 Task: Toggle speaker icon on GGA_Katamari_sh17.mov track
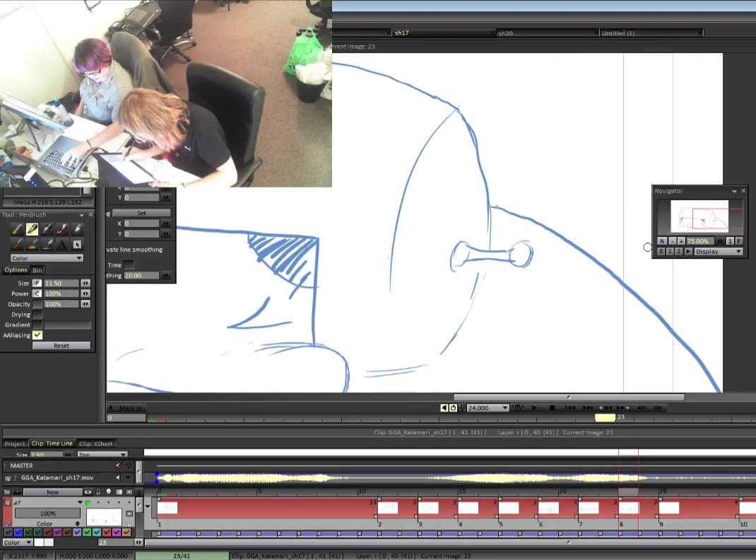click(x=119, y=477)
